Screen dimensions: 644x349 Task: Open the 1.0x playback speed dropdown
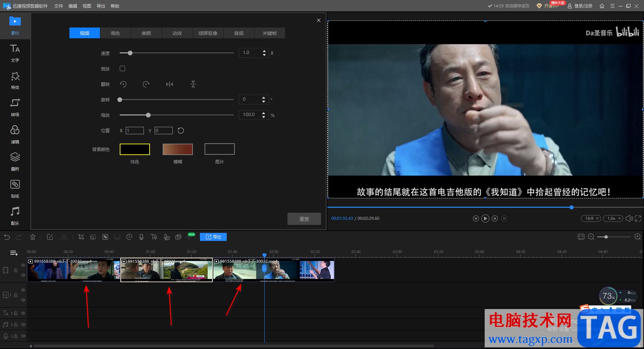coord(613,218)
